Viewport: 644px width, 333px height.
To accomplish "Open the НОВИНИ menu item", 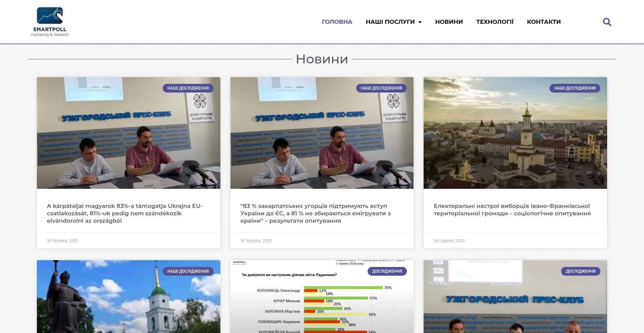I will point(449,22).
